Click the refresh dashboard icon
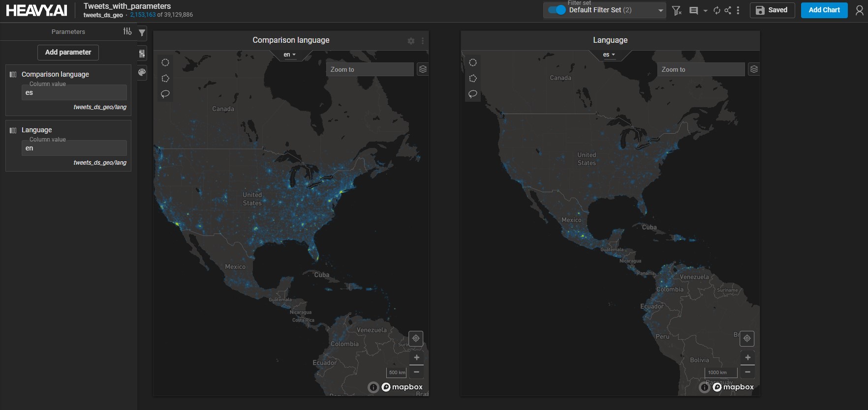The width and height of the screenshot is (868, 410). [x=716, y=10]
